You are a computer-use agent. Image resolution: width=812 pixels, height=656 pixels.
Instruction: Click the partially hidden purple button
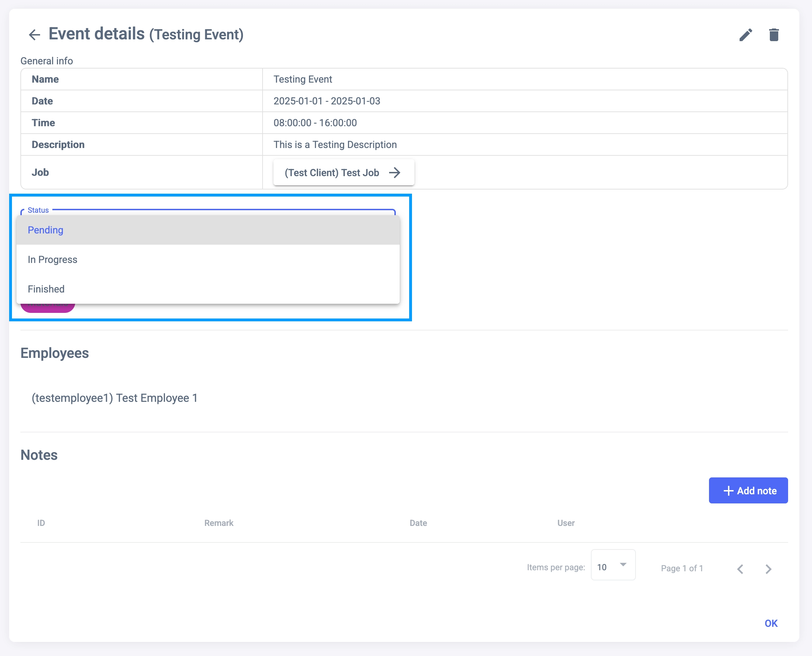click(x=48, y=308)
